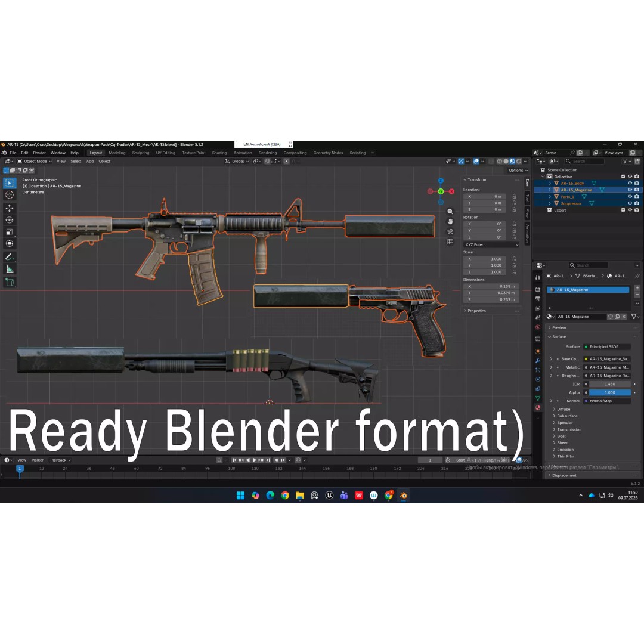Click the fake user shield icon for material
This screenshot has width=644, height=644.
tap(611, 317)
